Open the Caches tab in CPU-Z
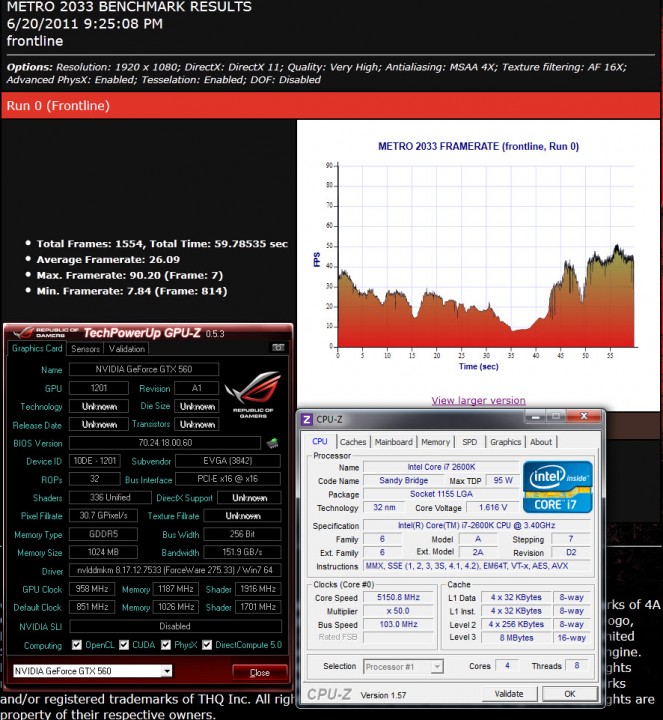This screenshot has height=720, width=663. coord(353,442)
